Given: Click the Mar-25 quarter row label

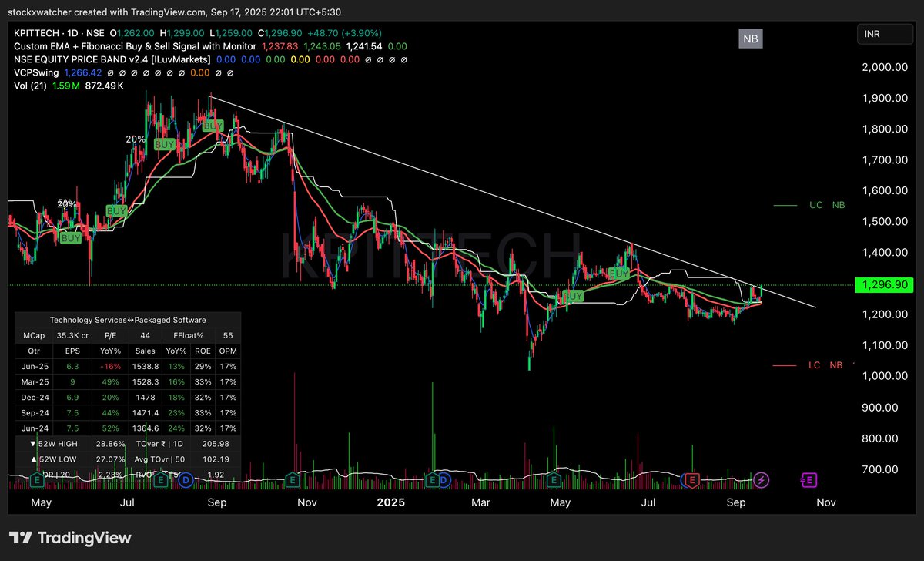Looking at the screenshot, I should (34, 382).
